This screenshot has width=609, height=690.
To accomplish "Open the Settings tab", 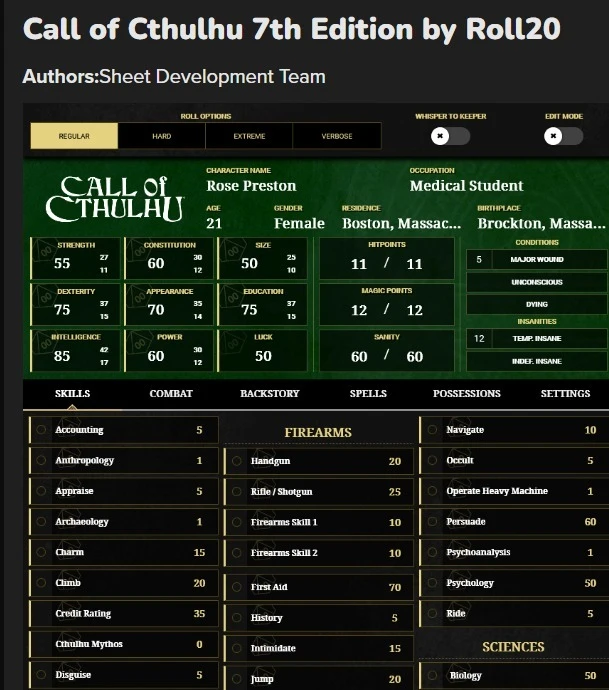I will coord(565,393).
